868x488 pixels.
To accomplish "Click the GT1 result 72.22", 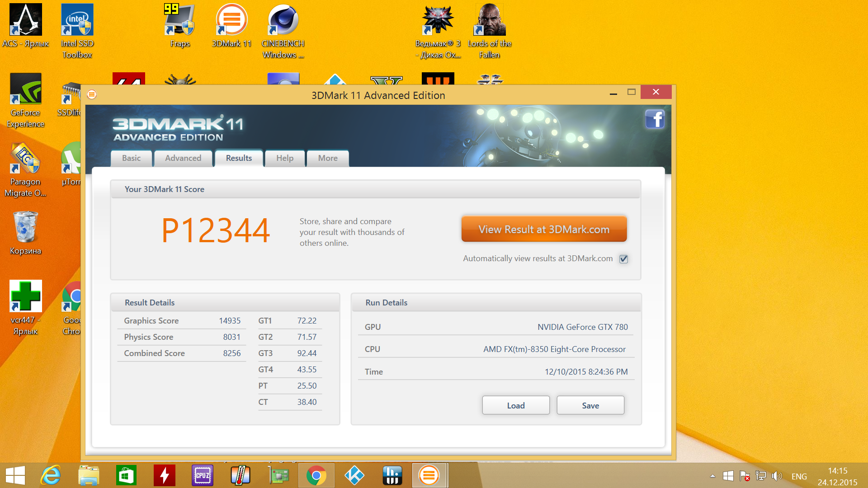I will tap(307, 321).
